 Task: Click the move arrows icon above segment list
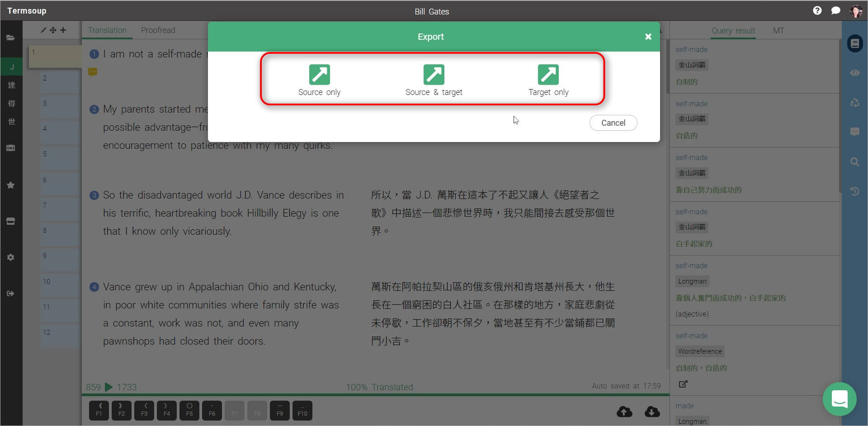click(x=53, y=30)
